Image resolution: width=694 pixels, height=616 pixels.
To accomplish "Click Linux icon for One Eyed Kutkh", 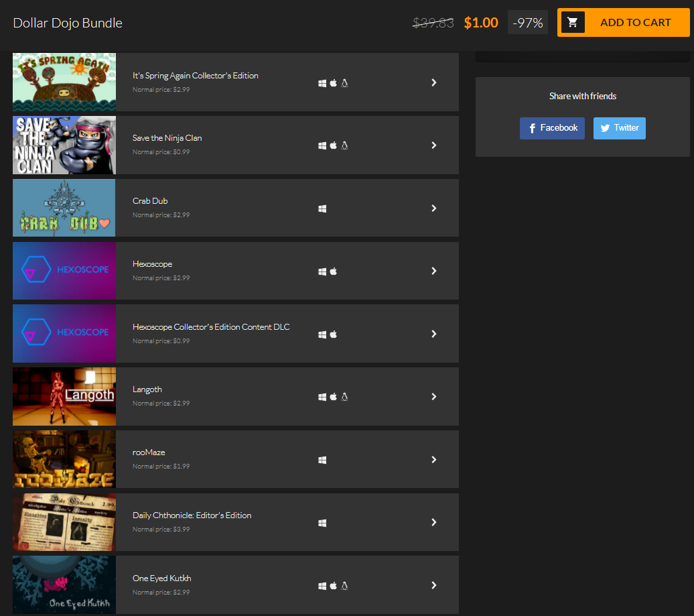I will [x=344, y=585].
